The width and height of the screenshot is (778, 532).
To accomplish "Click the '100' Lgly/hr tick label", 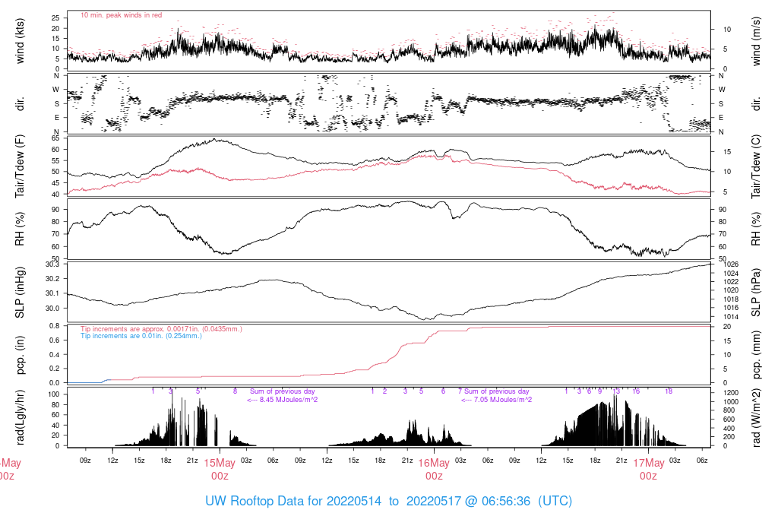I will click(54, 394).
